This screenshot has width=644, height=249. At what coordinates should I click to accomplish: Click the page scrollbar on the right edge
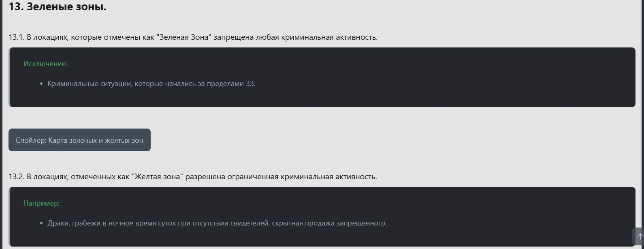(x=643, y=122)
